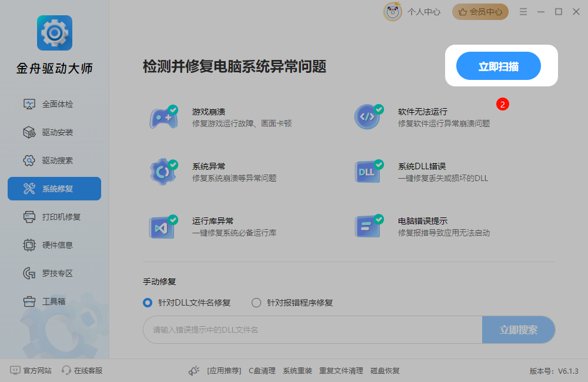Click the 手动修复 heading
588x382 pixels.
[x=159, y=282]
